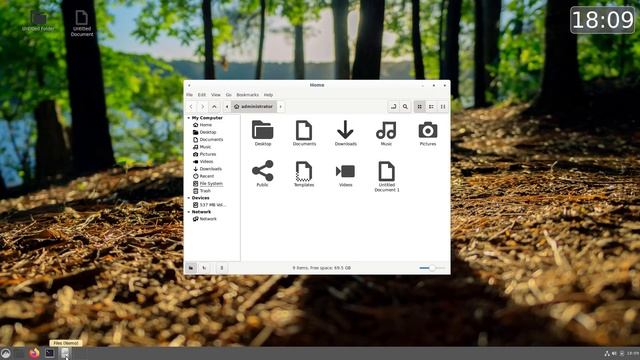Toggle the location entry button
This screenshot has height=360, width=640.
coord(393,107)
